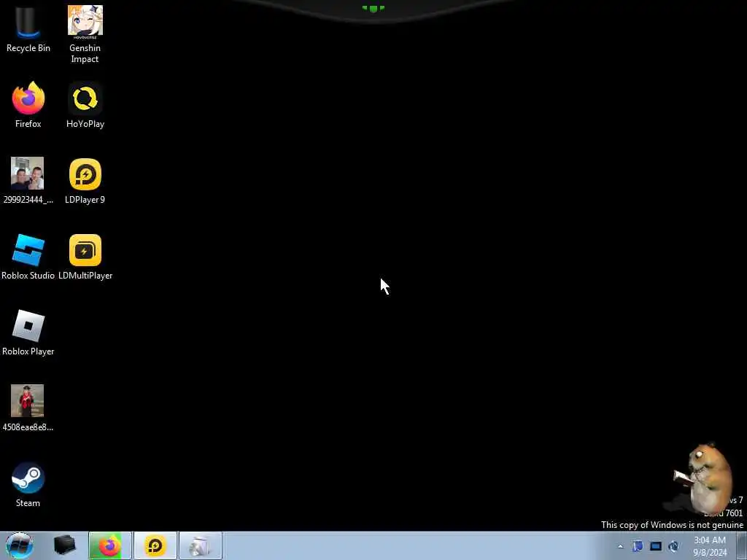Switch to LDPlayer in the taskbar

(x=155, y=545)
